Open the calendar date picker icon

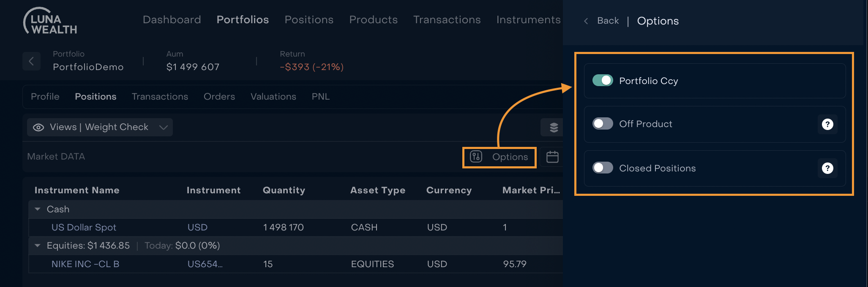(x=552, y=157)
